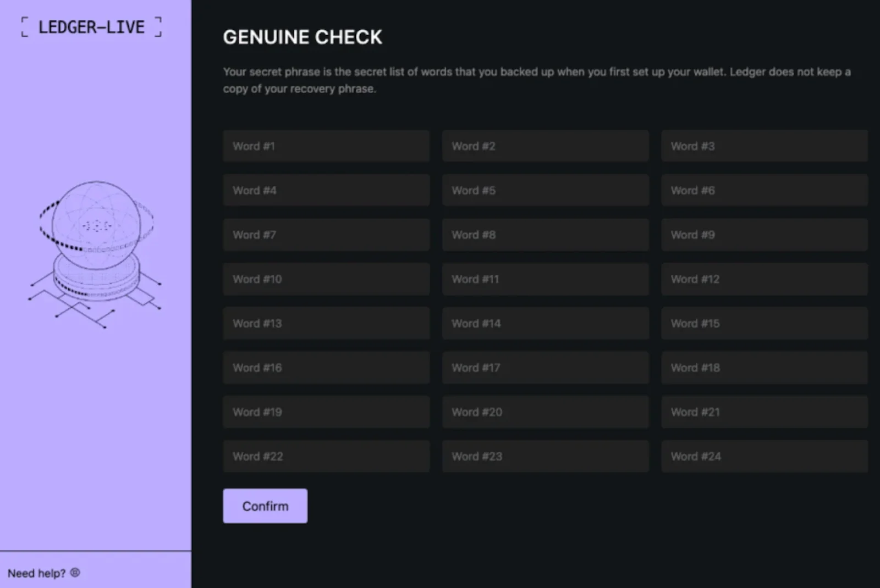Click the help icon next to Need help
This screenshot has width=880, height=588.
tap(75, 573)
